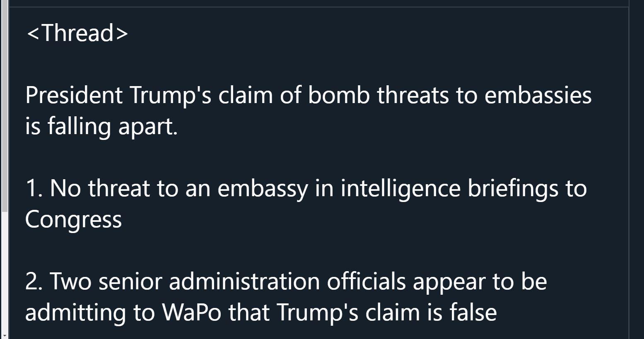Click the words "admitting to"

coord(90,313)
